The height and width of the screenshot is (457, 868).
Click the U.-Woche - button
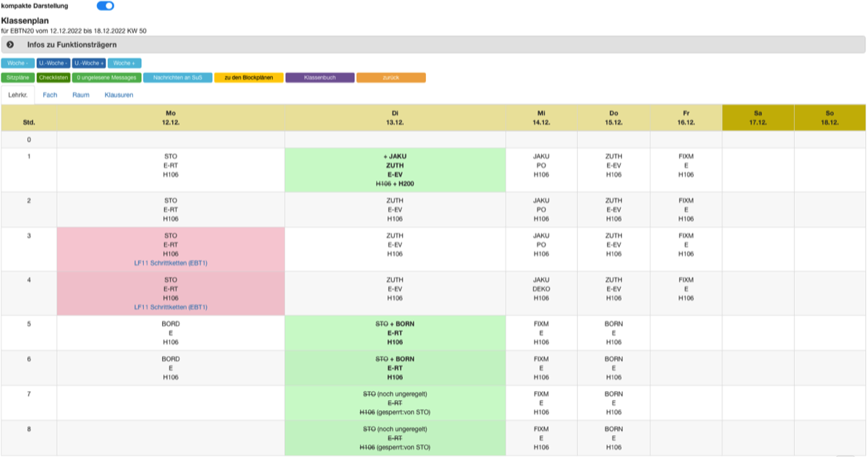point(54,63)
